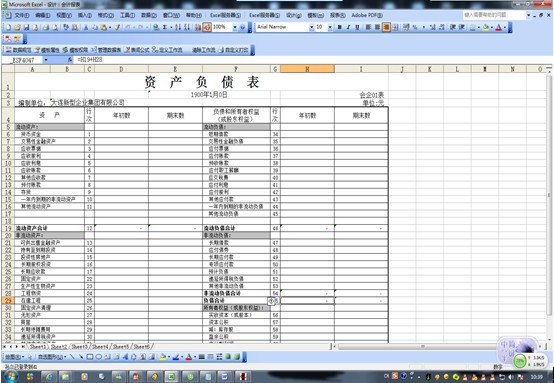The width and height of the screenshot is (554, 383).
Task: Open the Arial Narrow font dropdown
Action: [312, 27]
